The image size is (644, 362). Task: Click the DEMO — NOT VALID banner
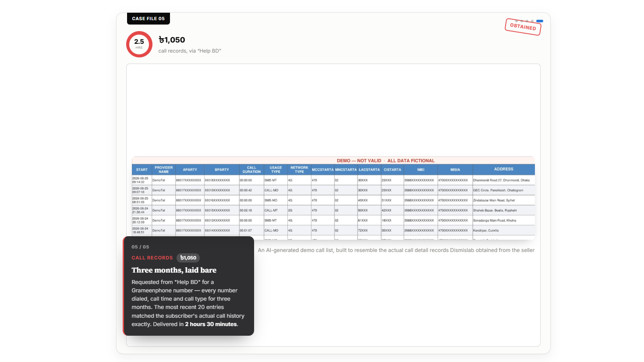pyautogui.click(x=386, y=160)
